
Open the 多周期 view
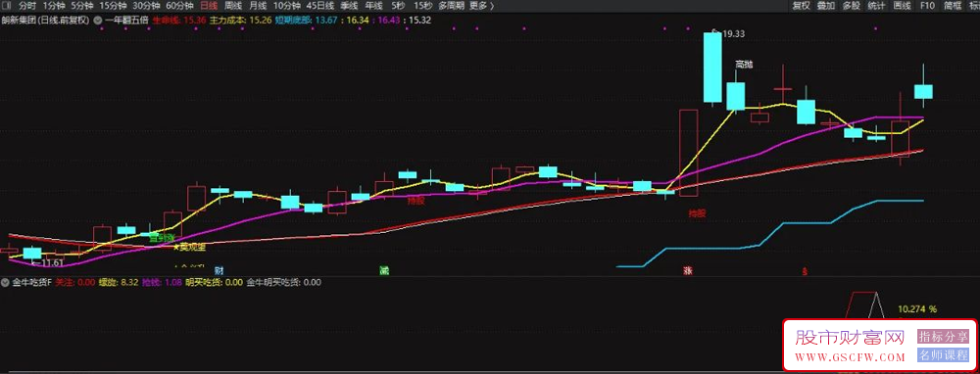pyautogui.click(x=451, y=6)
